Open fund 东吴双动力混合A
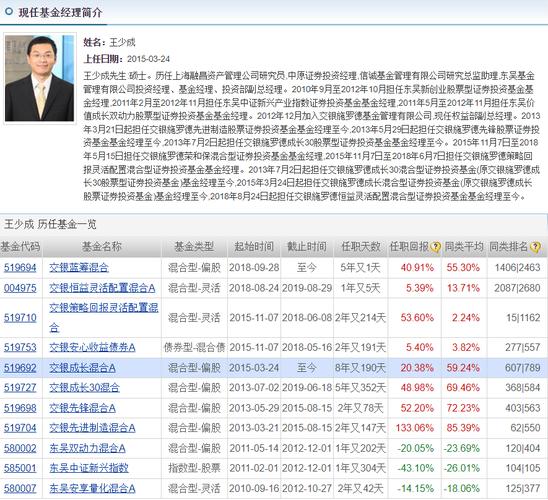The image size is (548, 500). pos(87,448)
